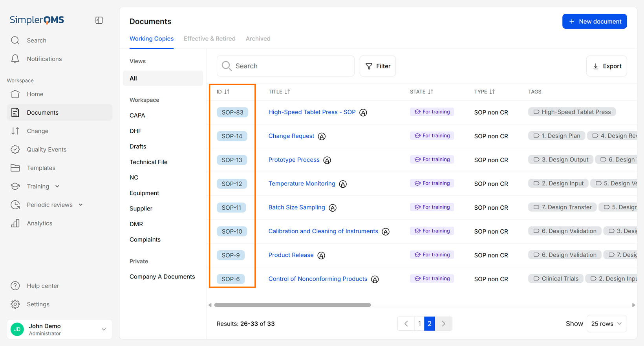644x346 pixels.
Task: Click the Export button
Action: (x=607, y=66)
